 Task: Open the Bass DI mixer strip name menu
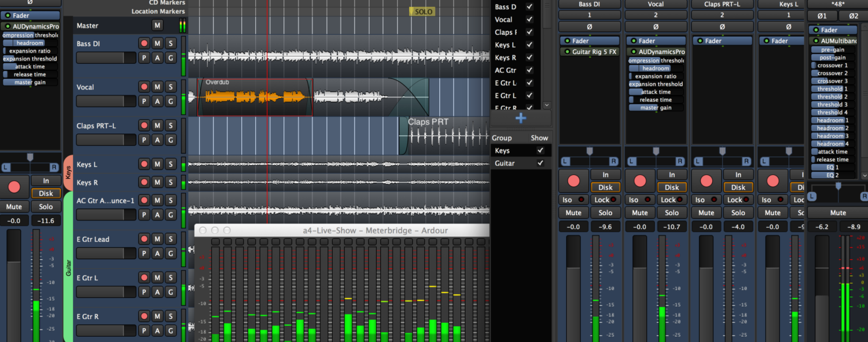[x=589, y=4]
